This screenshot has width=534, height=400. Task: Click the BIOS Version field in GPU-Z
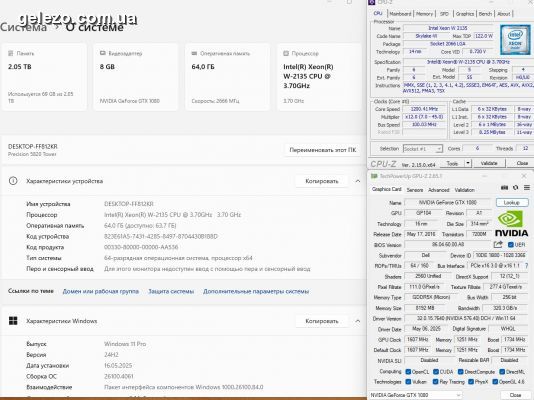tap(447, 245)
